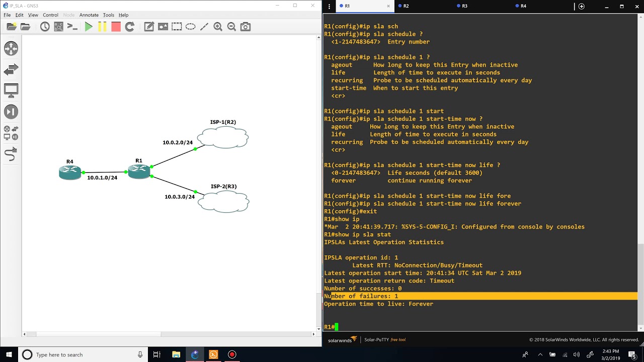The image size is (644, 362).
Task: Open a new Solar-PuTTY session with plus icon
Action: click(x=582, y=6)
